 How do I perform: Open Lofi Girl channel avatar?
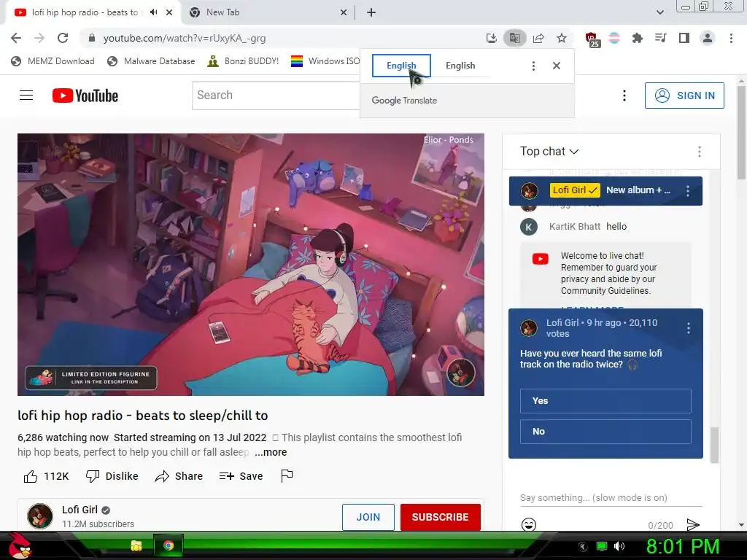pyautogui.click(x=40, y=516)
